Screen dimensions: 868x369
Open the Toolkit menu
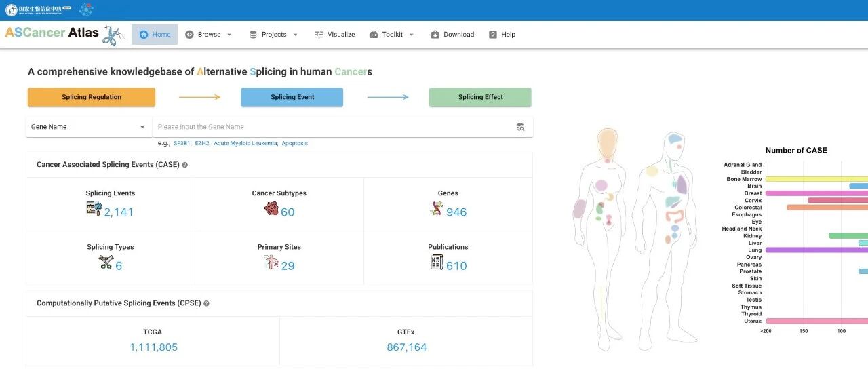392,35
